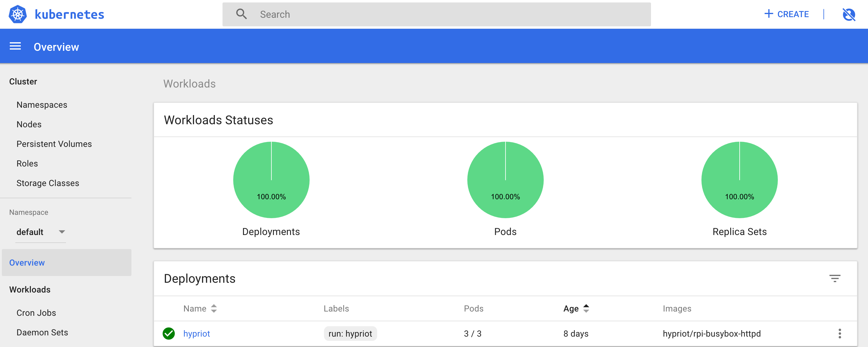The width and height of the screenshot is (868, 347).
Task: Open the hamburger navigation menu
Action: click(15, 46)
